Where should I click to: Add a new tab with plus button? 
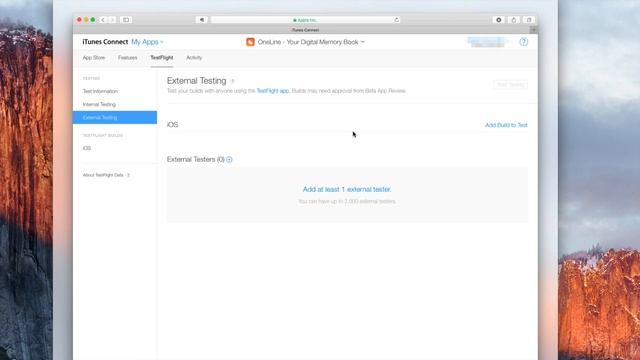pyautogui.click(x=533, y=30)
